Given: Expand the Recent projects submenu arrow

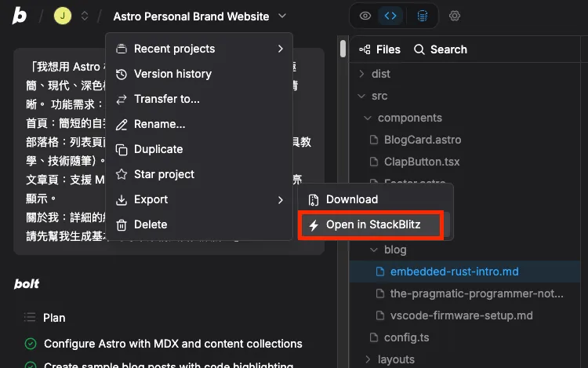Looking at the screenshot, I should click(281, 49).
